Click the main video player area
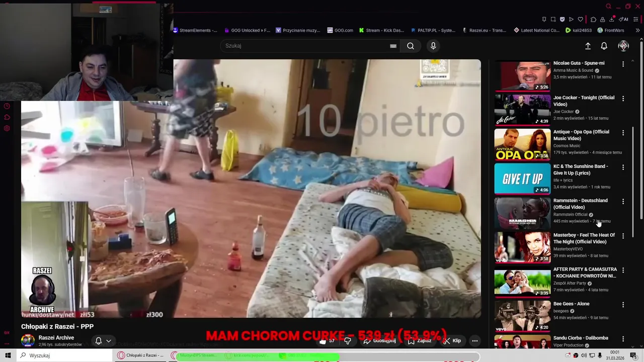Image resolution: width=644 pixels, height=362 pixels. point(251,189)
